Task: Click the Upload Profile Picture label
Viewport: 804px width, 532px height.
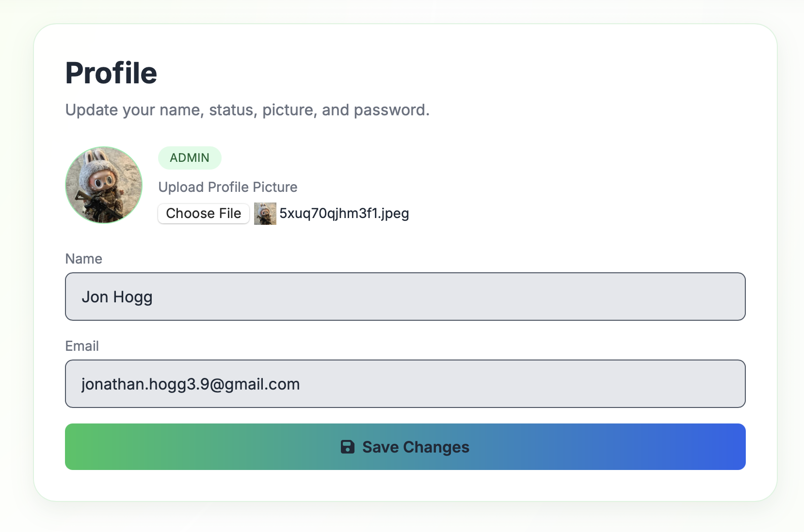Action: tap(228, 187)
